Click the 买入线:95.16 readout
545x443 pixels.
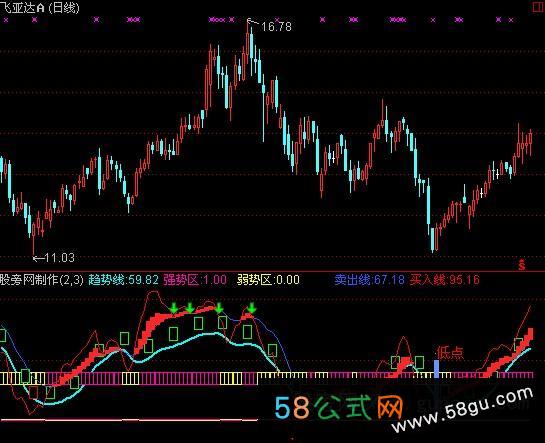point(445,280)
